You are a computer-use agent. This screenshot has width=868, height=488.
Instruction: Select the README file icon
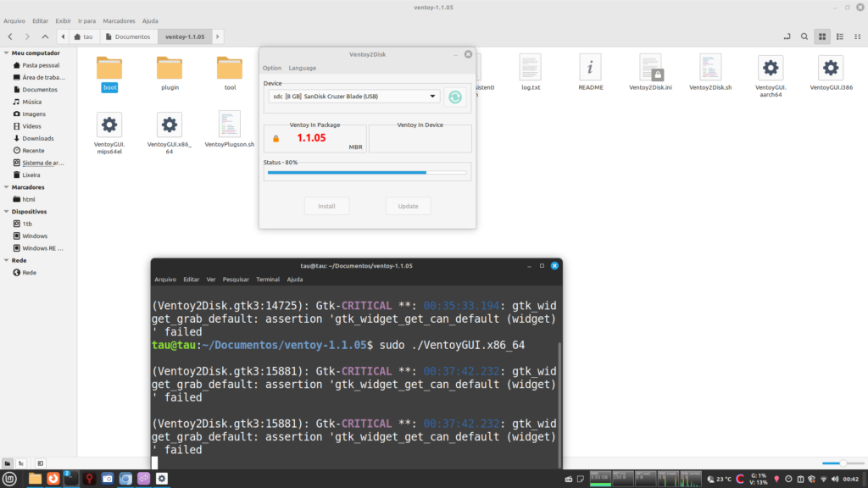591,68
